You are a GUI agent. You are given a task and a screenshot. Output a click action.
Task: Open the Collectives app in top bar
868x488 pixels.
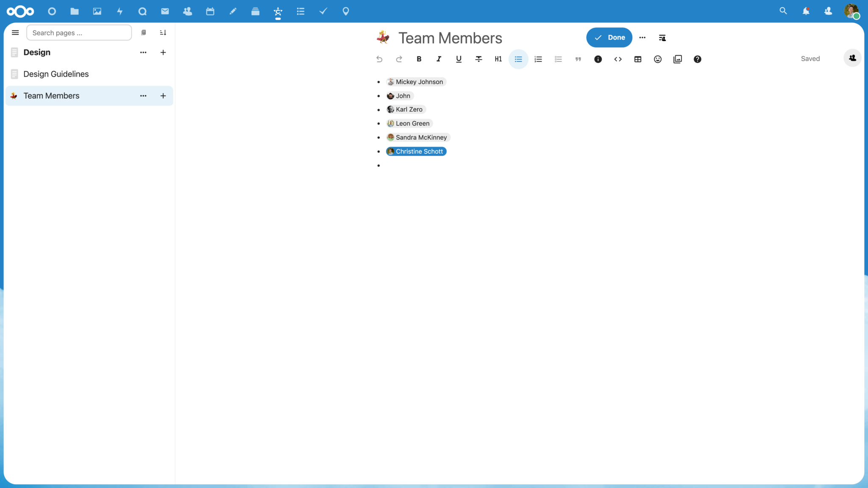[x=278, y=11]
